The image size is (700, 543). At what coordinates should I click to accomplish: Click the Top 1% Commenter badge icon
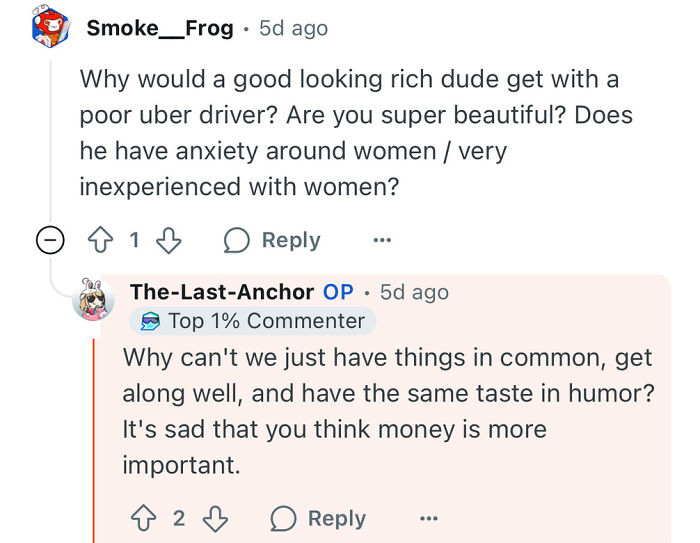point(151,321)
